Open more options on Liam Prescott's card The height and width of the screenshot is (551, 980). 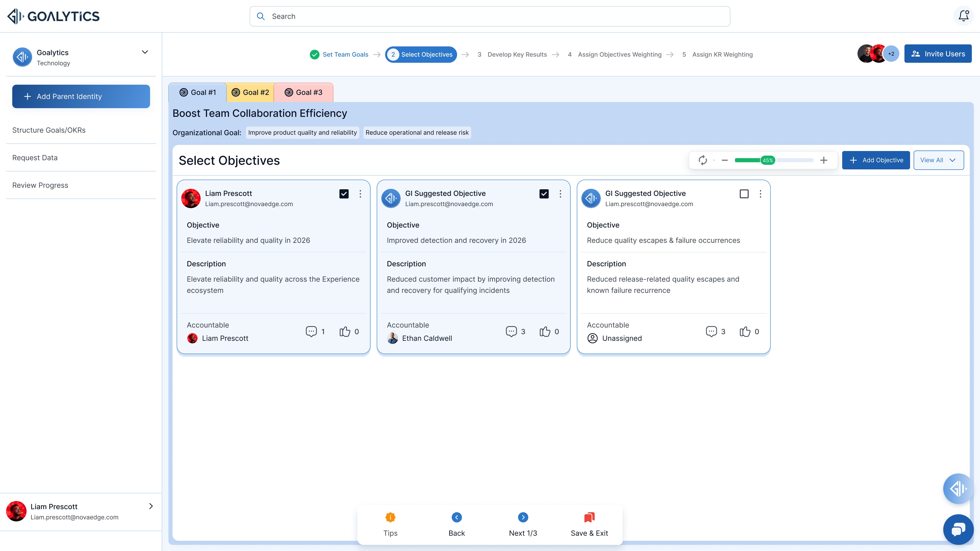360,194
